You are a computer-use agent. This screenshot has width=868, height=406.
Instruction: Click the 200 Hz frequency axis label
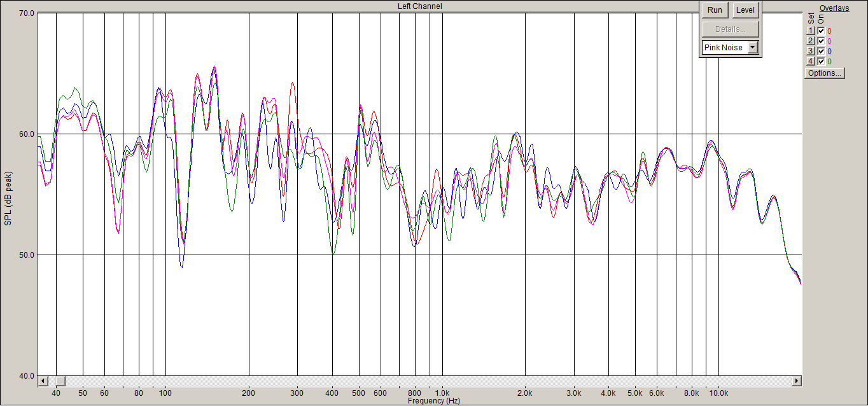pos(249,393)
